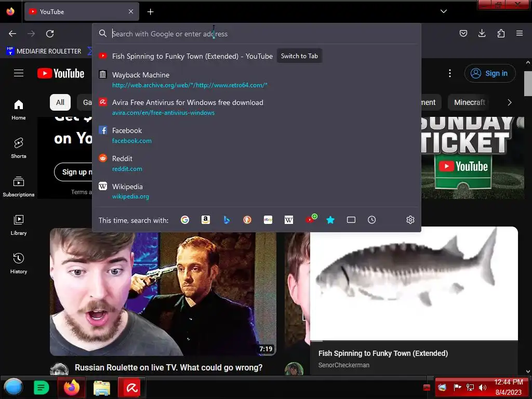532x399 pixels.
Task: Search this time with DuckDuckGo icon
Action: tap(247, 220)
